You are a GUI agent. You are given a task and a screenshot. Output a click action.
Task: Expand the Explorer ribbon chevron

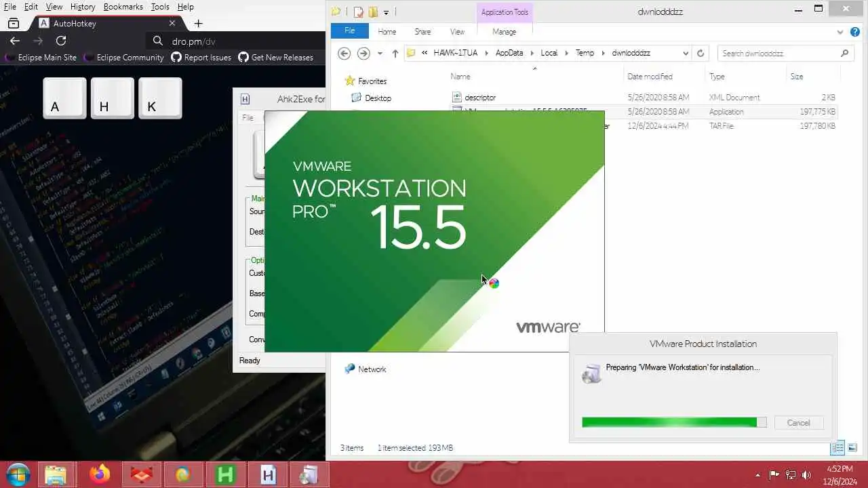[840, 31]
